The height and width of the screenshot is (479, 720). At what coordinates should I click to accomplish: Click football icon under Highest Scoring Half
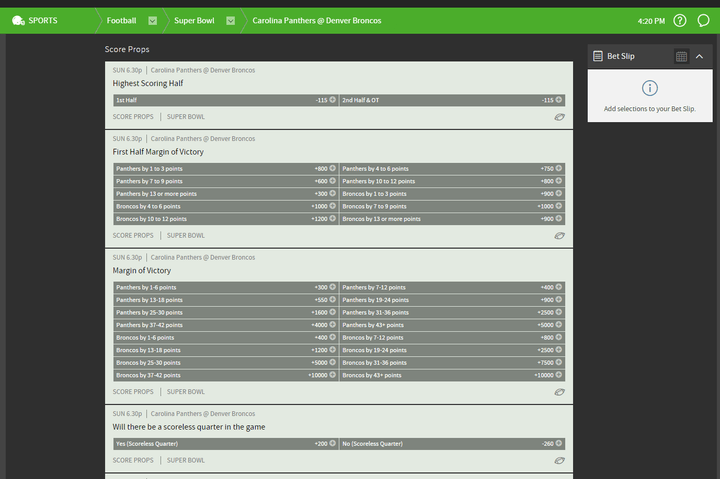tap(559, 117)
